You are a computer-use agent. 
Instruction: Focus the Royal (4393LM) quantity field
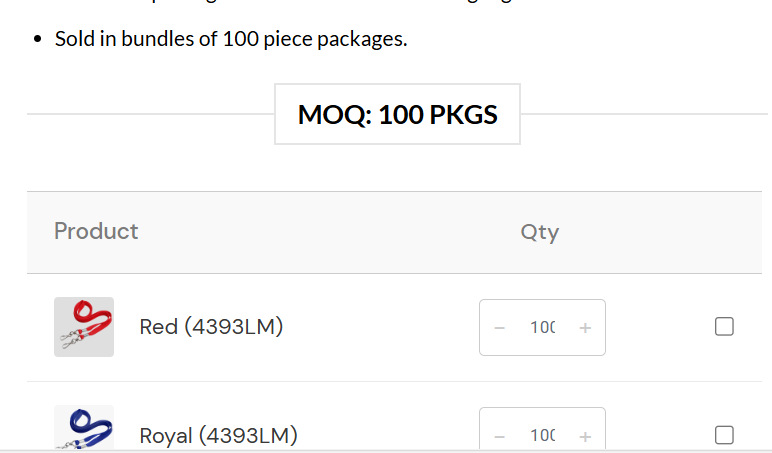click(x=542, y=435)
